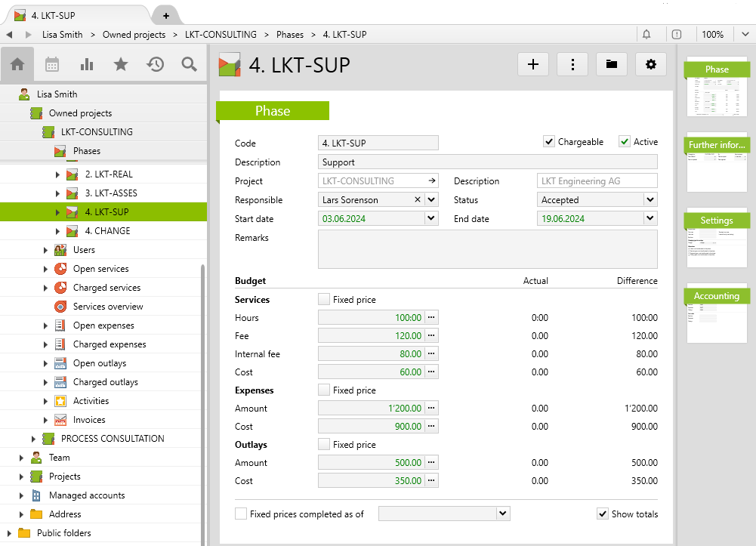This screenshot has width=756, height=546.
Task: Open the Status dropdown
Action: click(650, 200)
